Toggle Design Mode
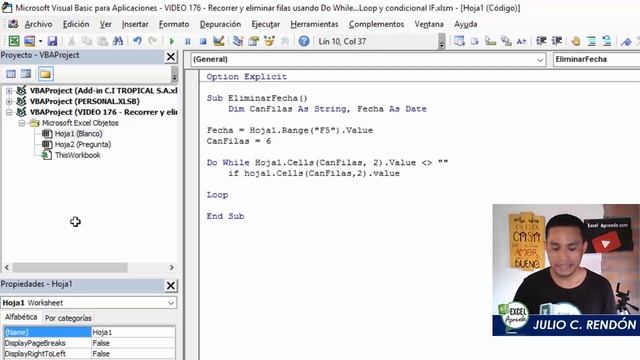Viewport: 640px width, 360px height. point(218,41)
